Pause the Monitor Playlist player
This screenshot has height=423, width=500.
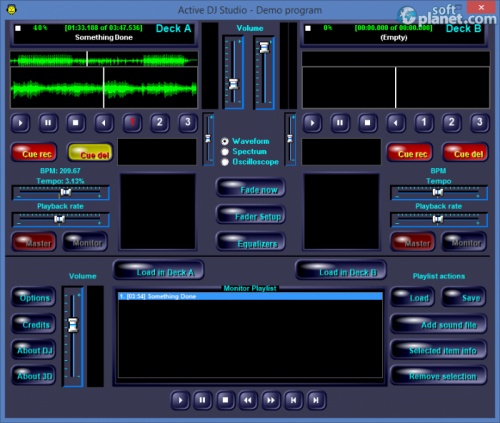203,400
